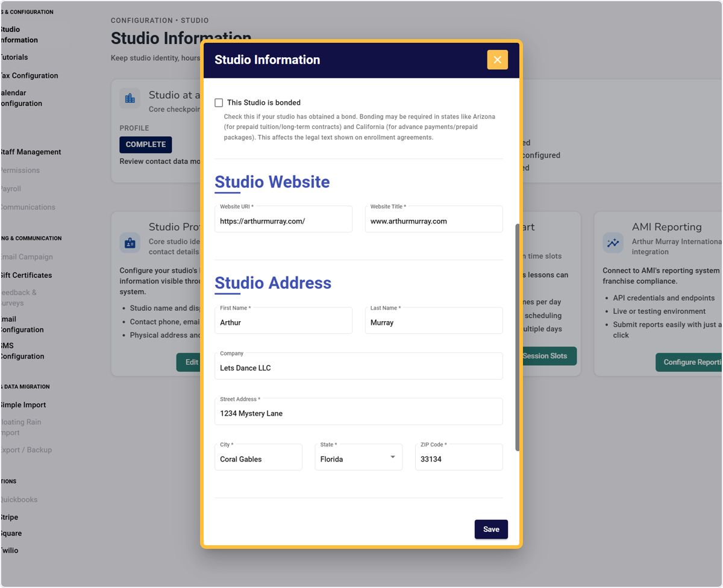The height and width of the screenshot is (588, 723).
Task: Click the Studio Profile ID card icon
Action: coord(130,243)
